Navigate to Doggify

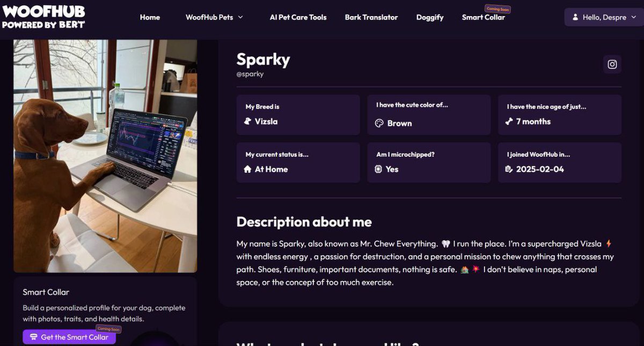(x=430, y=17)
